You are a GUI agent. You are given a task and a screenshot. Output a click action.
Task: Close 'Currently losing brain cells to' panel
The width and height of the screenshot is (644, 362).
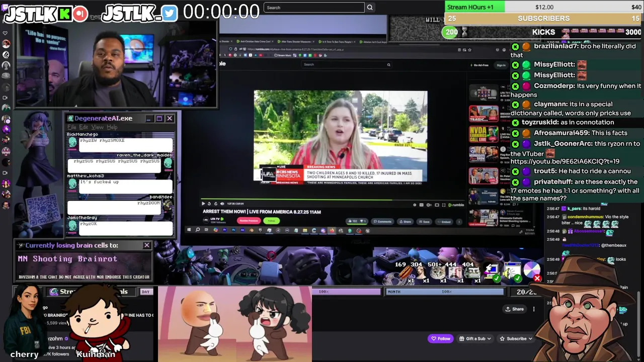[146, 245]
